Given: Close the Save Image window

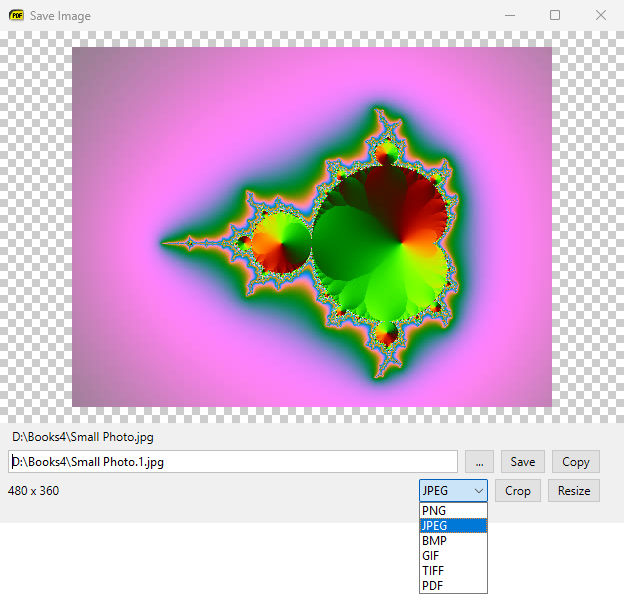Looking at the screenshot, I should tap(601, 16).
